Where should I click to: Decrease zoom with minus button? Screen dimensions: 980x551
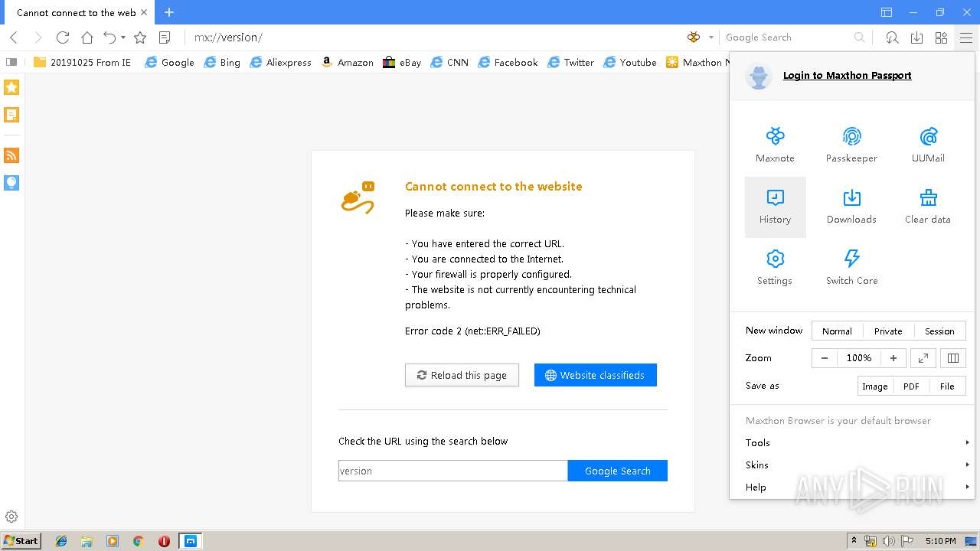coord(825,358)
